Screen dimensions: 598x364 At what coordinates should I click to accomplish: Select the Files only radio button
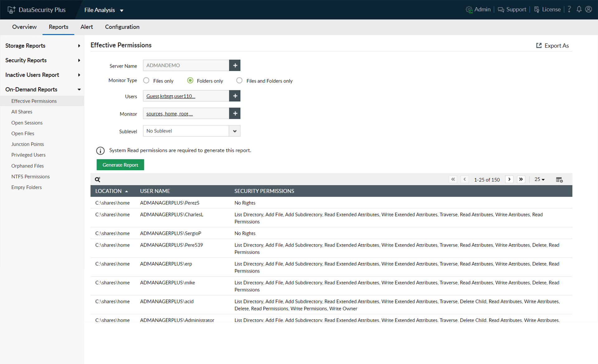point(146,80)
